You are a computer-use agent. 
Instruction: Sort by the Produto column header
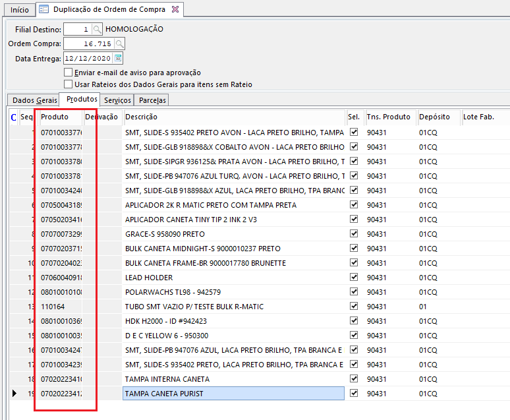coord(59,117)
